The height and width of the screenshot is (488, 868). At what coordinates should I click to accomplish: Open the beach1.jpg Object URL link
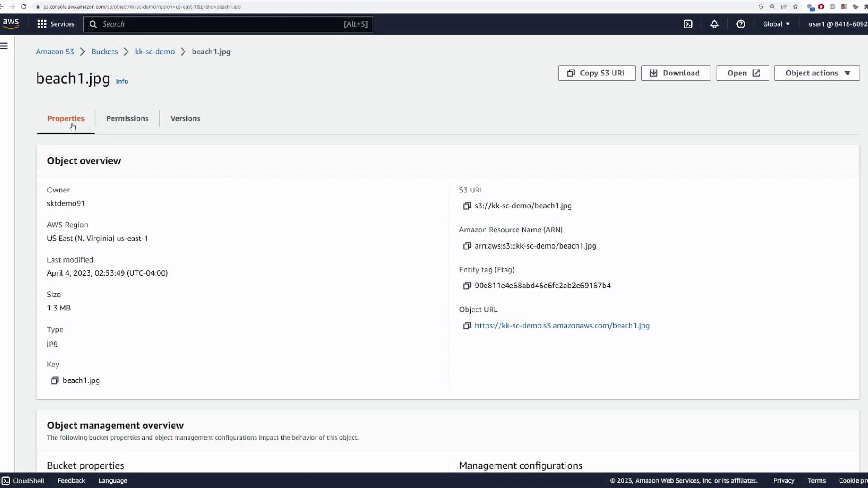562,326
